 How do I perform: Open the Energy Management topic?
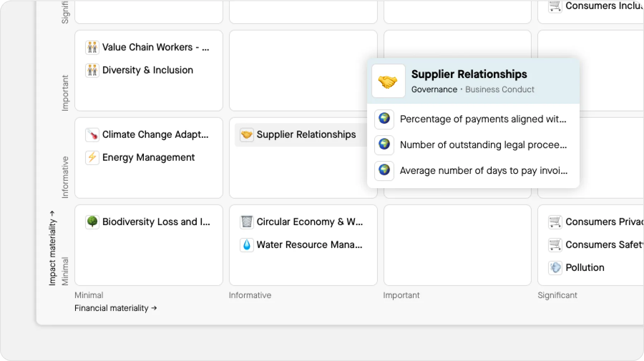tap(148, 157)
